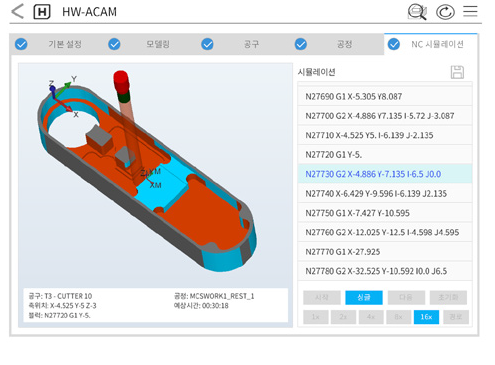Viewport: 495px width, 365px height.
Task: Click the 다음 next button
Action: pos(406,297)
